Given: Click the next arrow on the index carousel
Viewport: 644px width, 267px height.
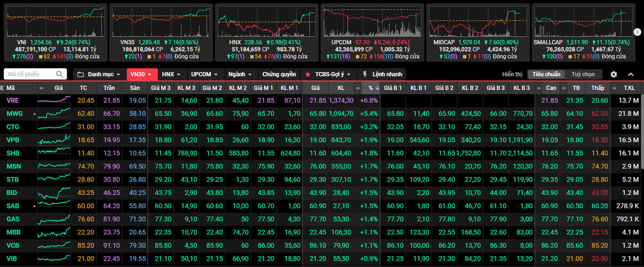Looking at the screenshot, I should pos(637,31).
